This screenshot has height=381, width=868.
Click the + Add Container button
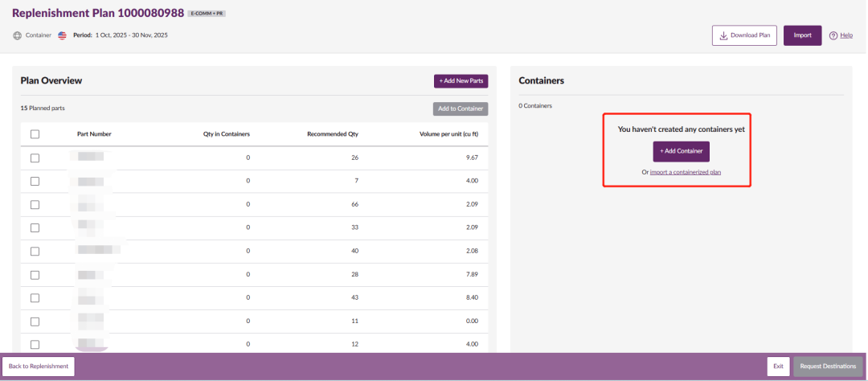click(x=681, y=151)
